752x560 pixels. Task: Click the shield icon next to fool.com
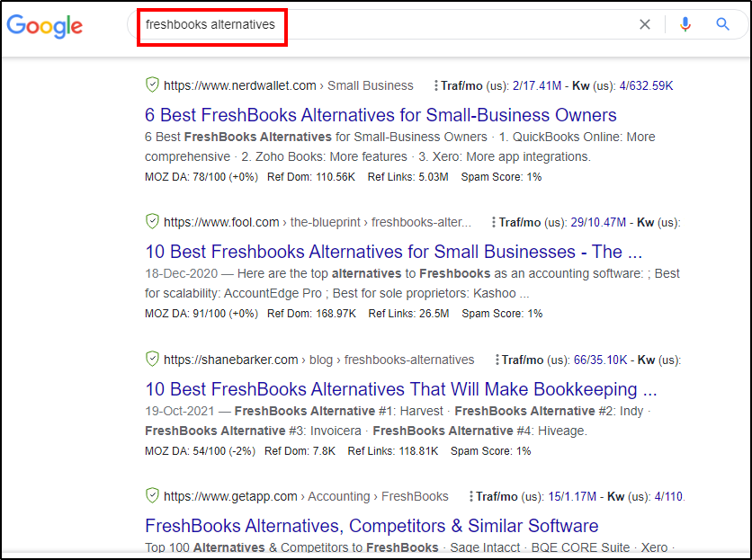152,222
